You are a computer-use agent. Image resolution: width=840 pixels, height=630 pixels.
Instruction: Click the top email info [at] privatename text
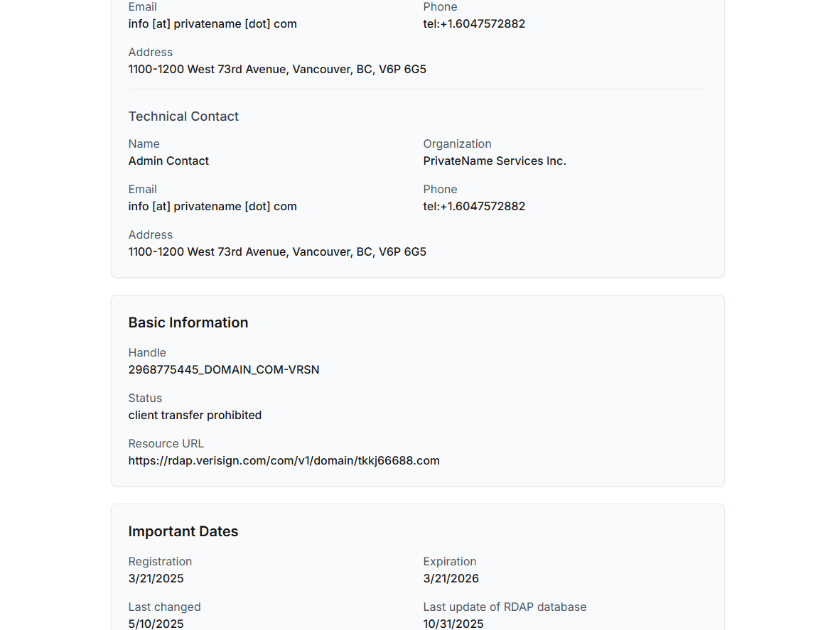click(212, 24)
